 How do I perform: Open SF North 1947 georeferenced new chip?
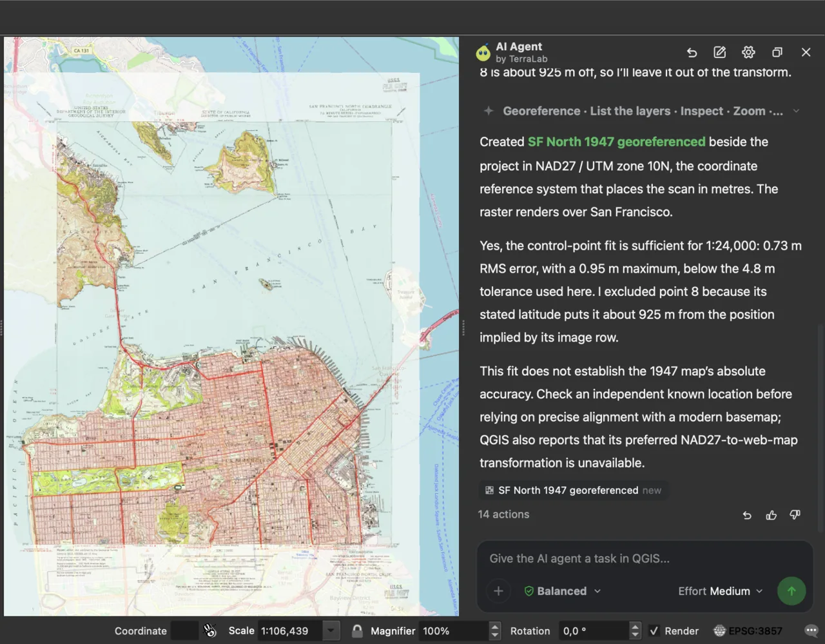[573, 491]
